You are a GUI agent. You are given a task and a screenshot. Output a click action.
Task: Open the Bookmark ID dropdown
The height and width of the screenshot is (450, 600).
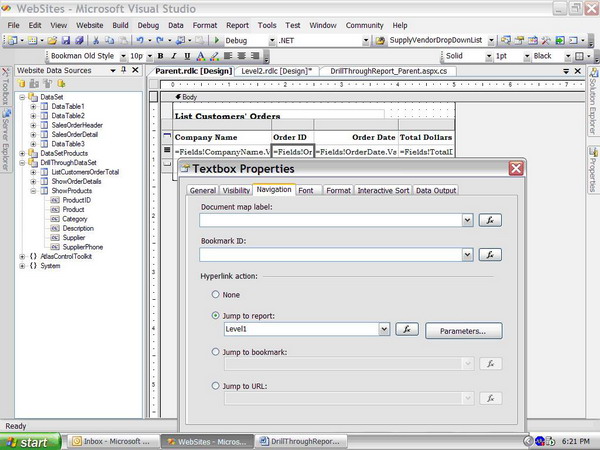[x=467, y=254]
